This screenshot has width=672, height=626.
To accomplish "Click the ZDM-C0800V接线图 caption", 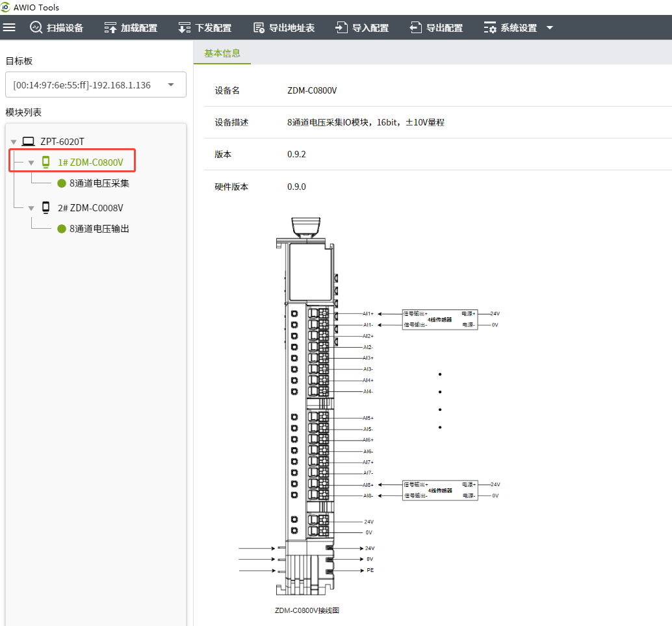I will click(307, 610).
